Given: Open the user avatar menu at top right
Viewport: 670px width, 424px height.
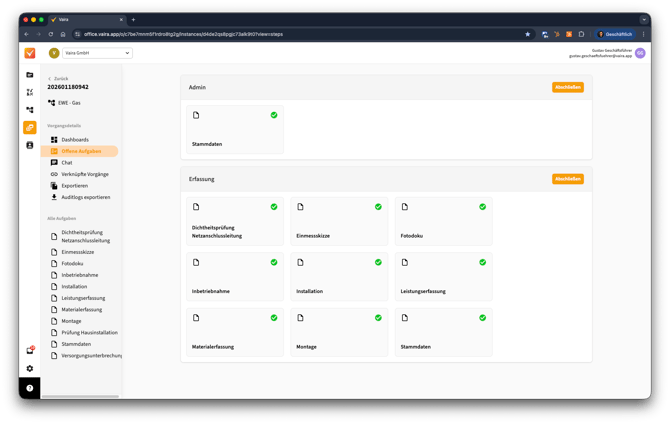Looking at the screenshot, I should click(x=640, y=53).
